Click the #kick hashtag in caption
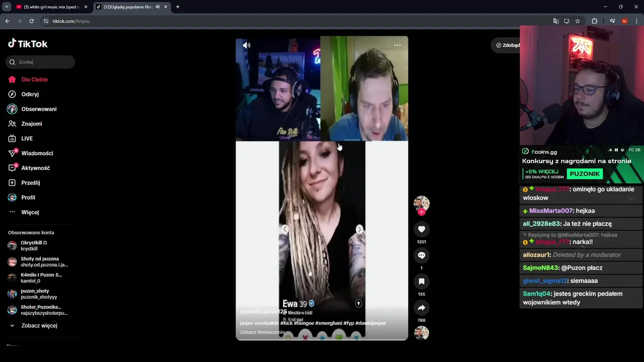644x362 pixels. pos(286,323)
